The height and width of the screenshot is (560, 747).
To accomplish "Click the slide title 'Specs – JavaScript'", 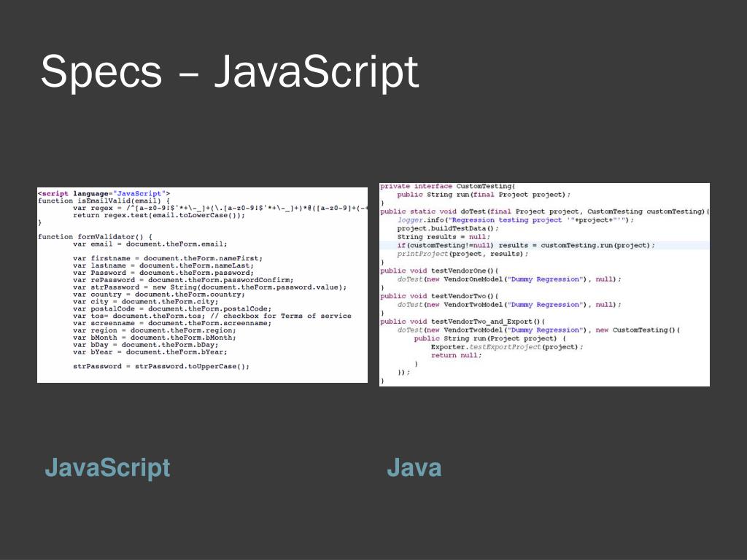I will (230, 72).
